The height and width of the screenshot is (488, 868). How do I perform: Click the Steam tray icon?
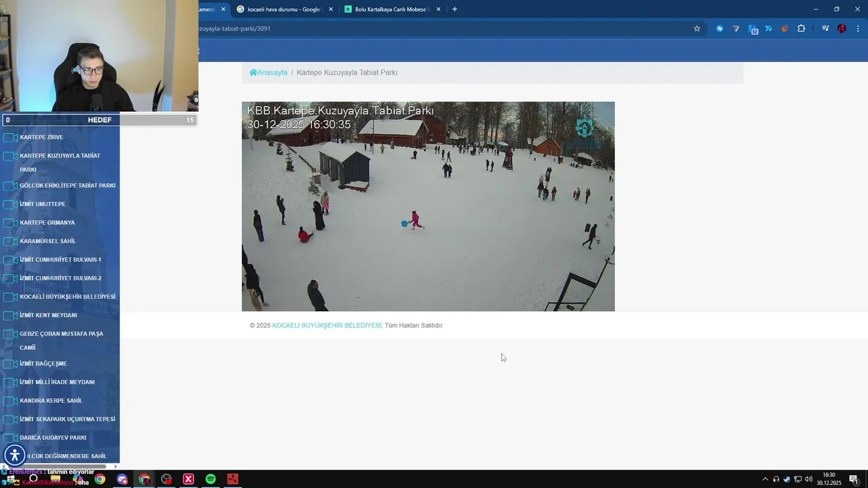click(787, 479)
